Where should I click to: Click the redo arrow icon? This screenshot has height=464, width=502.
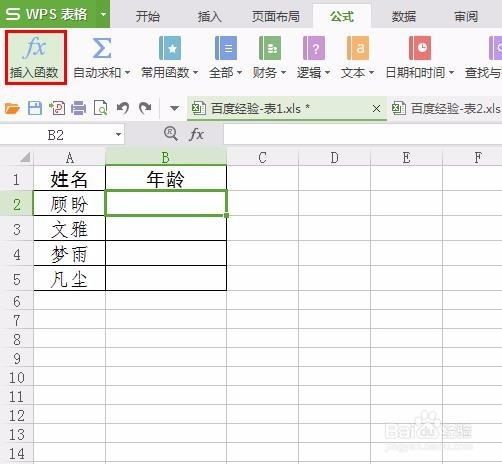pyautogui.click(x=145, y=108)
